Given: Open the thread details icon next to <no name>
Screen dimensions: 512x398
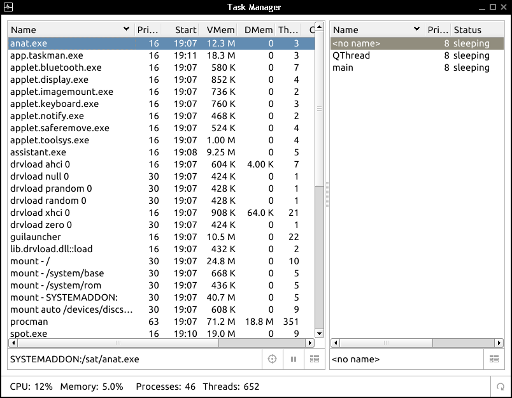Looking at the screenshot, I should (494, 359).
